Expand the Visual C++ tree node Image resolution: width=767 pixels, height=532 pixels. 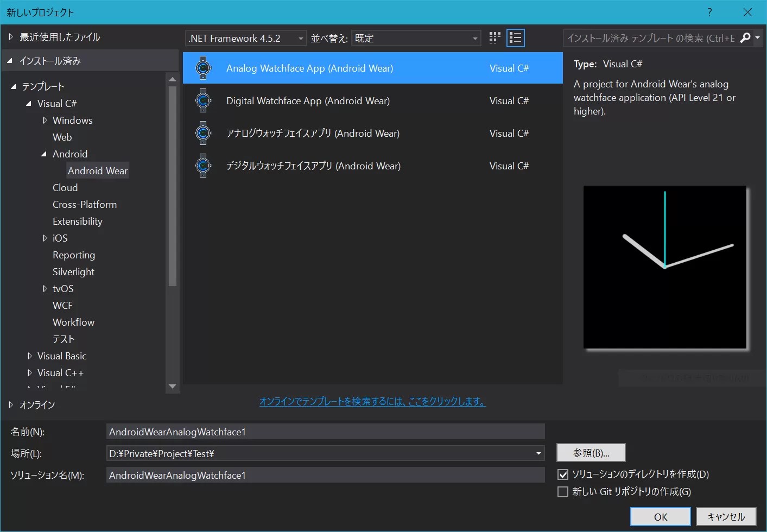(x=29, y=372)
